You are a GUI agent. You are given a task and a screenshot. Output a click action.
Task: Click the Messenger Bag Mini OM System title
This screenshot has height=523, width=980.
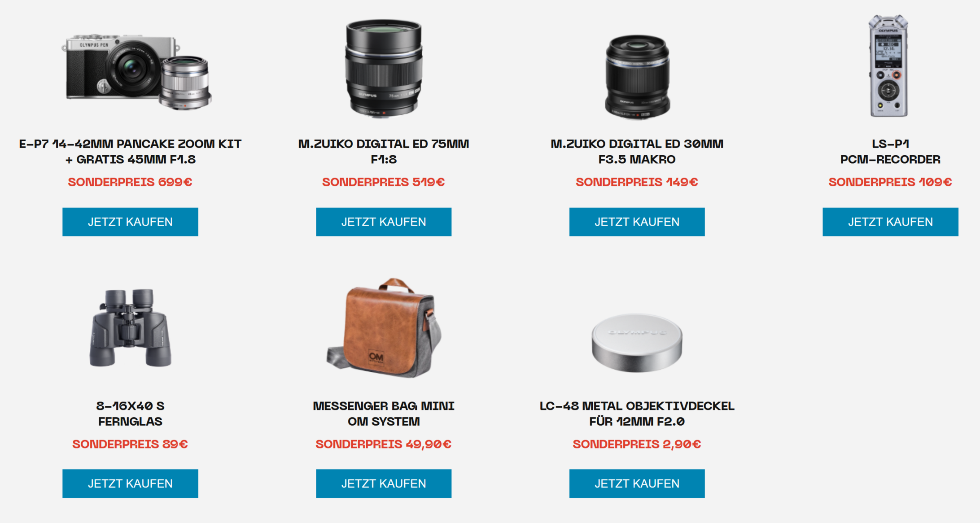[384, 414]
